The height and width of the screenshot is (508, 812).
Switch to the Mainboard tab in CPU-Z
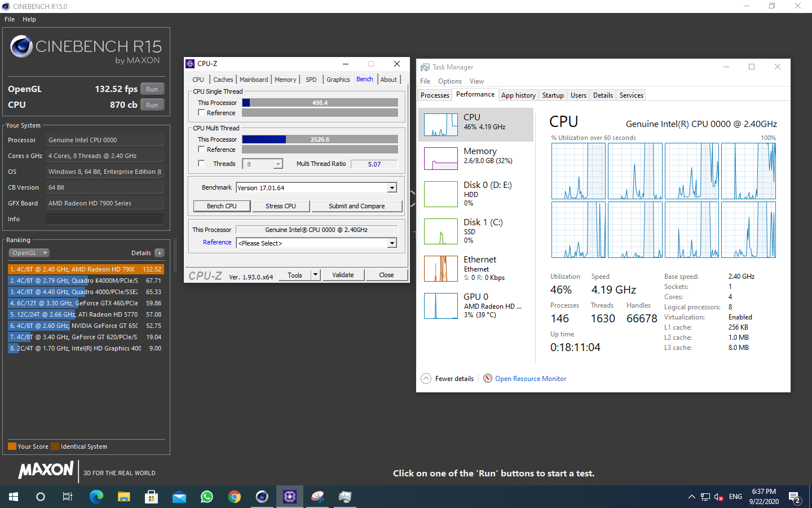254,80
